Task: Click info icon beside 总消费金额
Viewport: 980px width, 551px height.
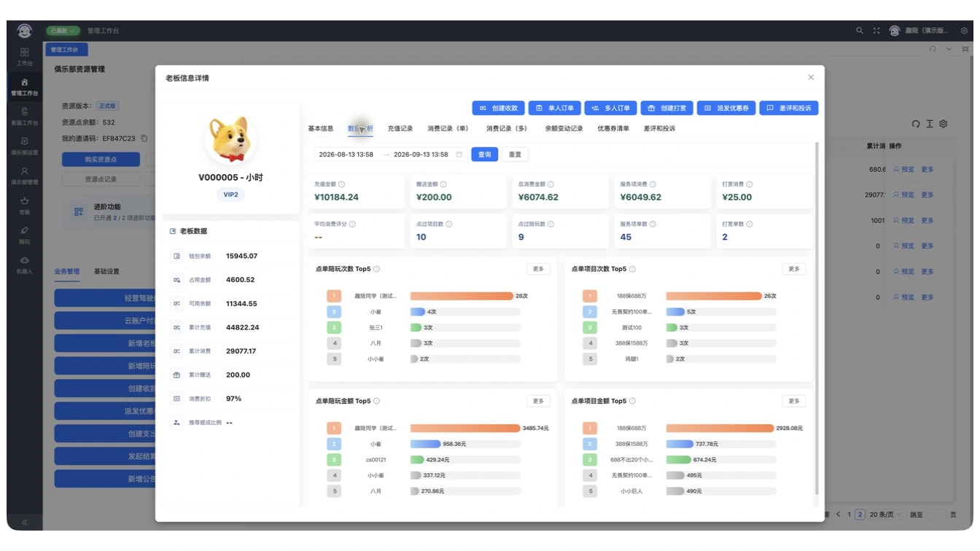Action: point(551,184)
